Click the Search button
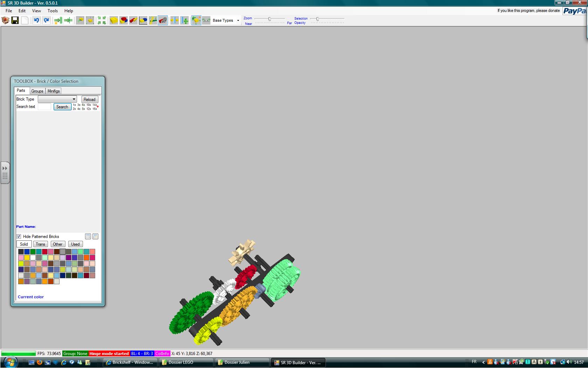Image resolution: width=588 pixels, height=368 pixels. [62, 107]
